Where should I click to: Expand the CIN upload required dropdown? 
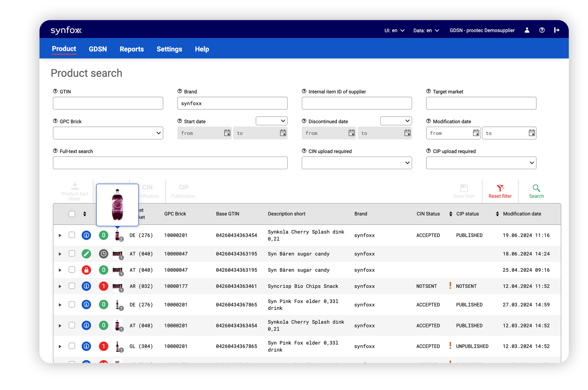click(356, 163)
